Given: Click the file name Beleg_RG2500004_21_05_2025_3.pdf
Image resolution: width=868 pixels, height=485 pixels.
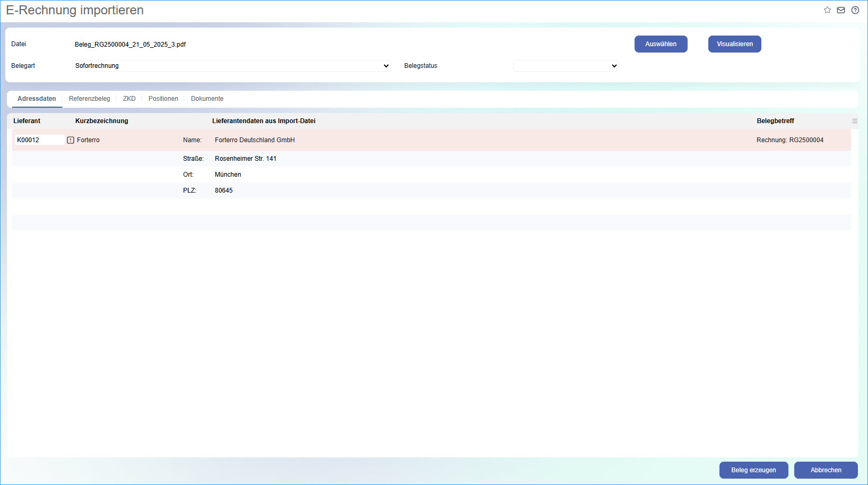Looking at the screenshot, I should (131, 45).
